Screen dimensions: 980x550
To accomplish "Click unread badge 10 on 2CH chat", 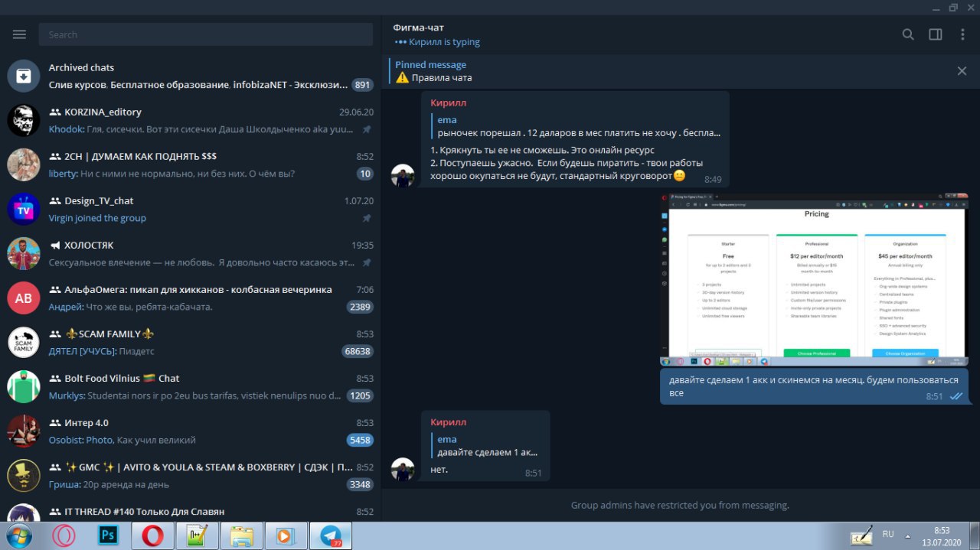I will tap(364, 174).
